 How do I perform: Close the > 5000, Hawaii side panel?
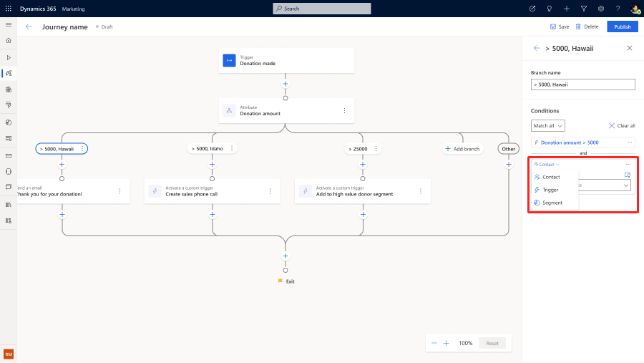630,48
